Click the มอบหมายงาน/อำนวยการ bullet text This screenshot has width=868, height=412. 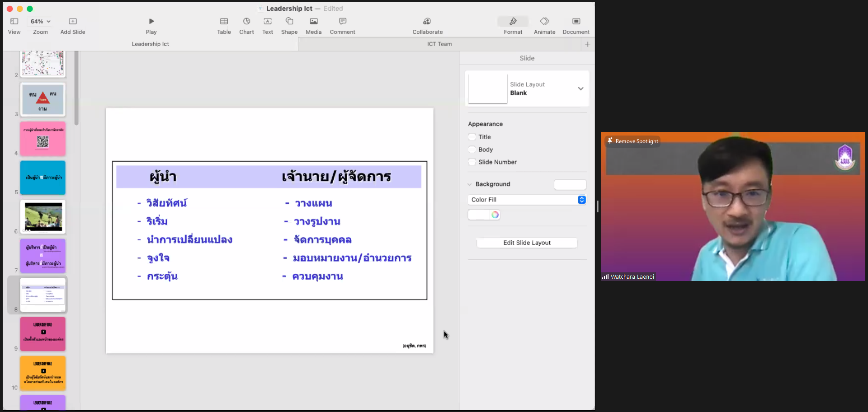(x=352, y=258)
